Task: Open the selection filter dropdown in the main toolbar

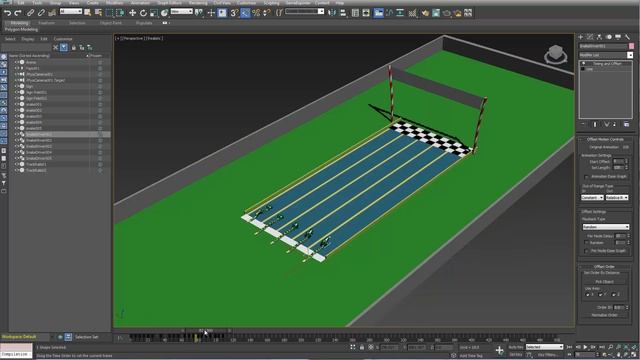Action: [71, 12]
